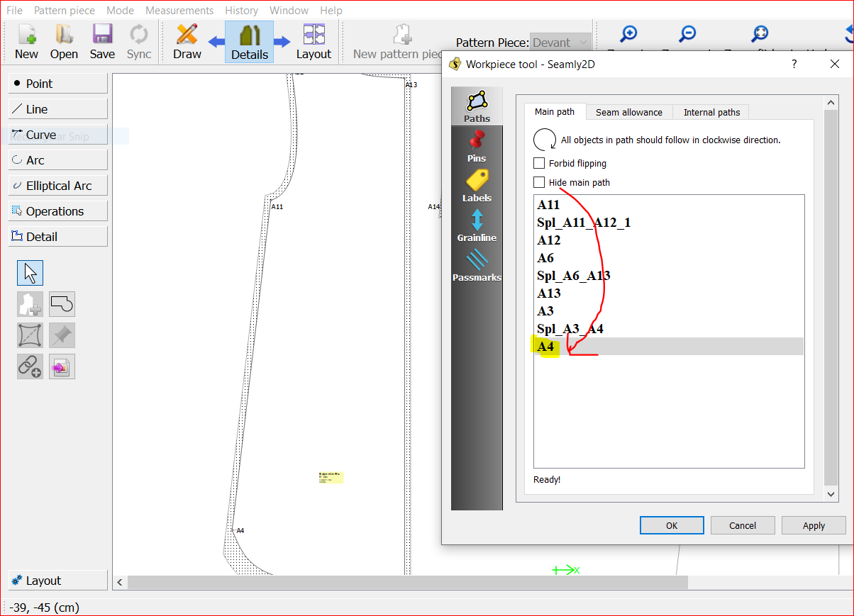Open the Passmarks section
The width and height of the screenshot is (854, 616).
click(x=477, y=265)
